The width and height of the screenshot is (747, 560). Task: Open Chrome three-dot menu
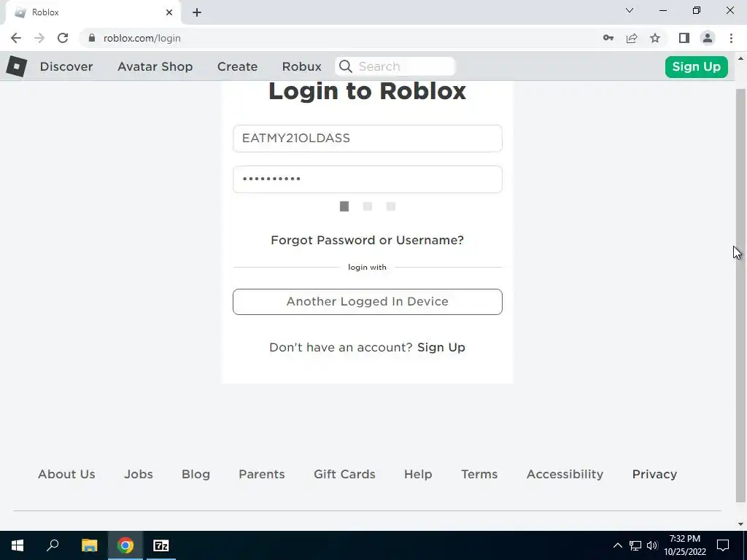tap(731, 38)
